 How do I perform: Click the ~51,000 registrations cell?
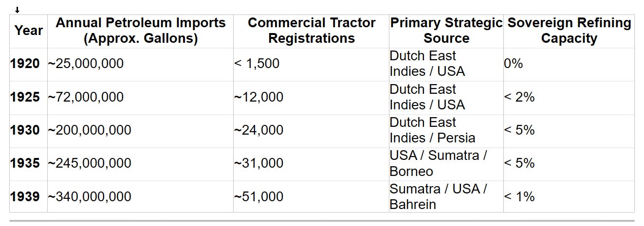pos(312,196)
